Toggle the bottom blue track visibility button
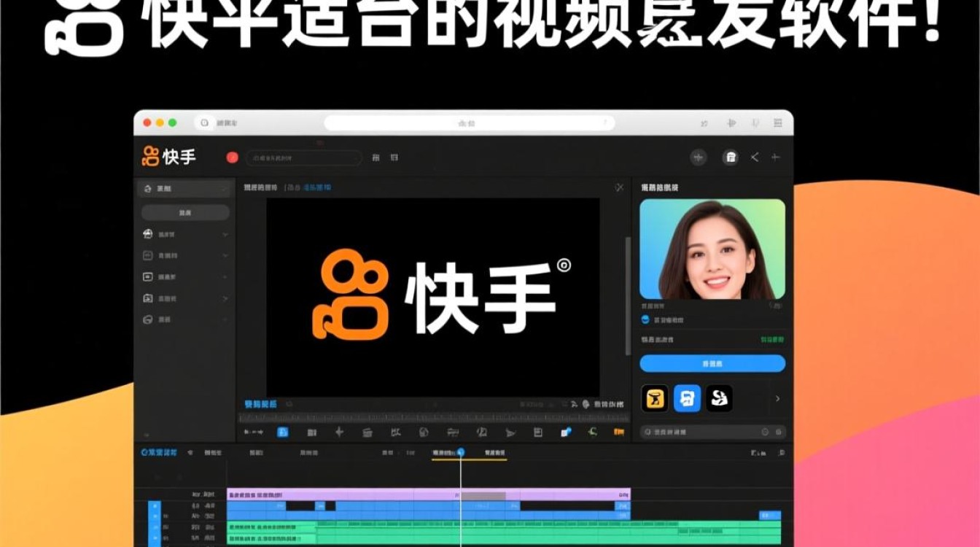The height and width of the screenshot is (547, 980). click(x=154, y=538)
